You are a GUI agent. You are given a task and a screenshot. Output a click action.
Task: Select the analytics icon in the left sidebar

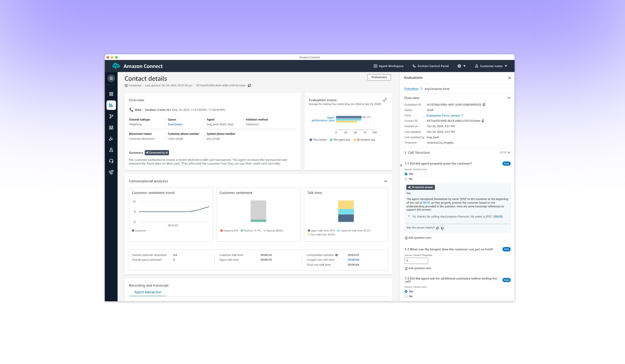tap(111, 105)
